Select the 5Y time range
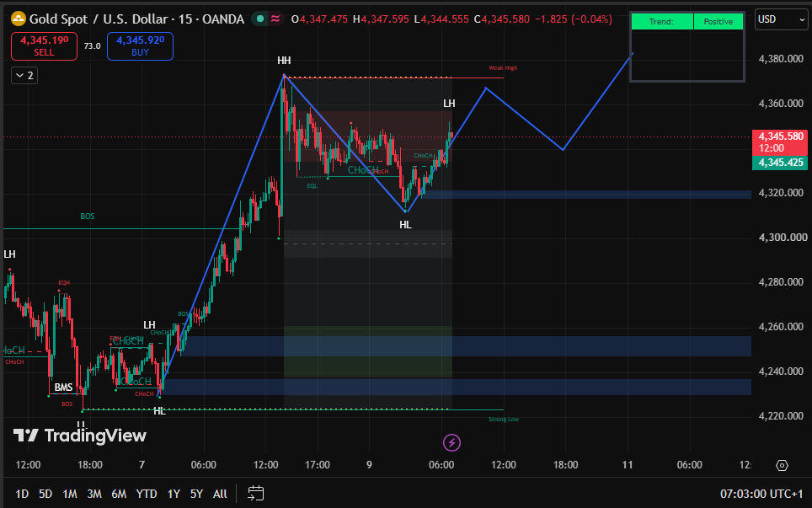 (x=197, y=494)
